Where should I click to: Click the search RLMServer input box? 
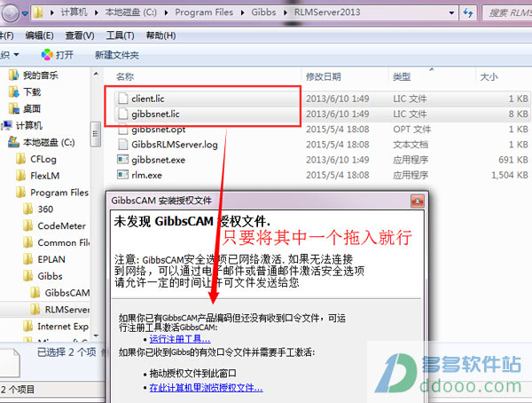tap(507, 13)
